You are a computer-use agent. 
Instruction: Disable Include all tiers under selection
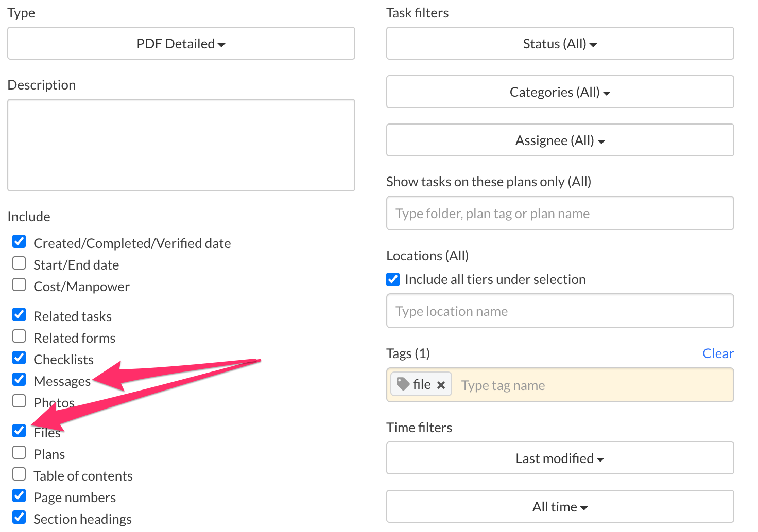point(392,279)
